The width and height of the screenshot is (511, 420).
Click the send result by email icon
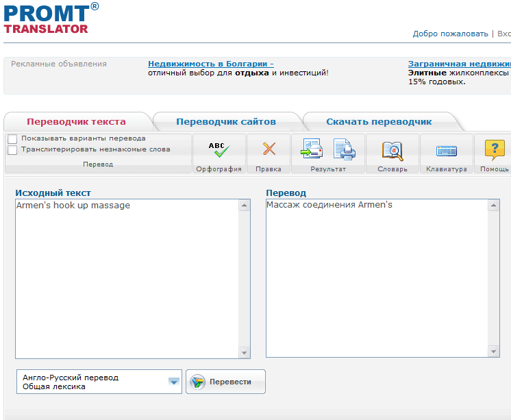(312, 149)
